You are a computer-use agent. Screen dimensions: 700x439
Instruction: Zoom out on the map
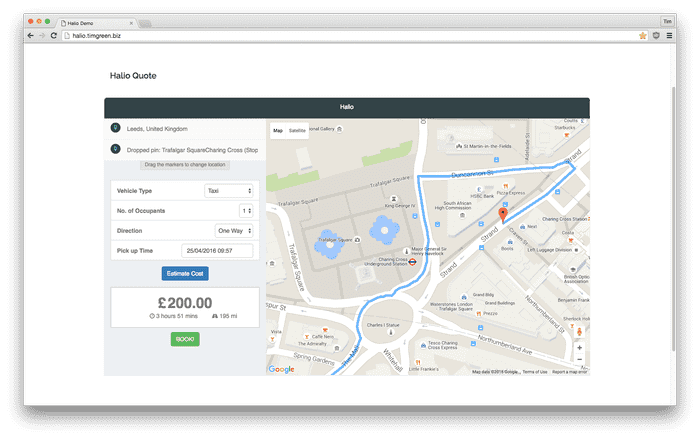click(x=579, y=359)
